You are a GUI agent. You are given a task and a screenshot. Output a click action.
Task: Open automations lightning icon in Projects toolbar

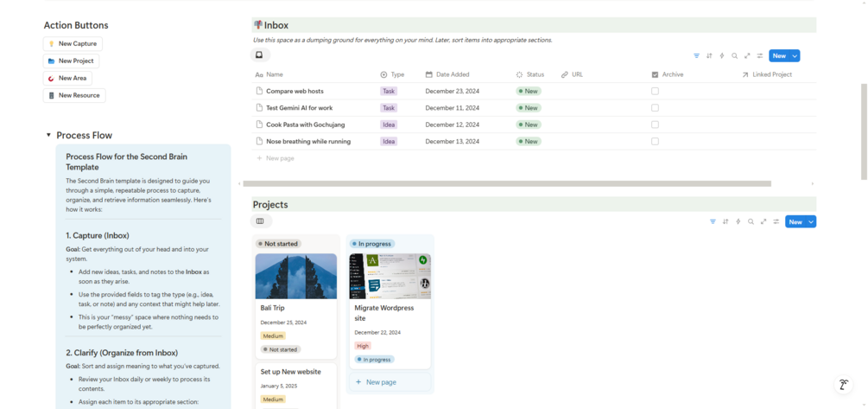tap(738, 221)
